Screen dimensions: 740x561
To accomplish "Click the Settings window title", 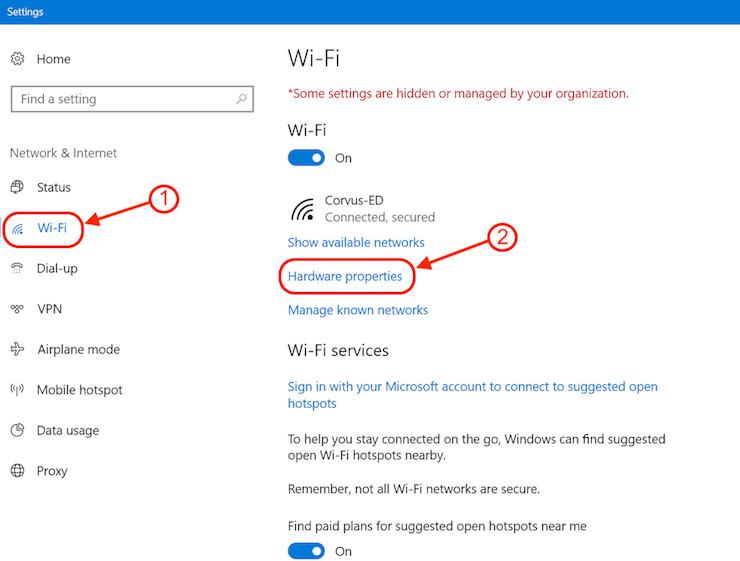I will pos(25,12).
